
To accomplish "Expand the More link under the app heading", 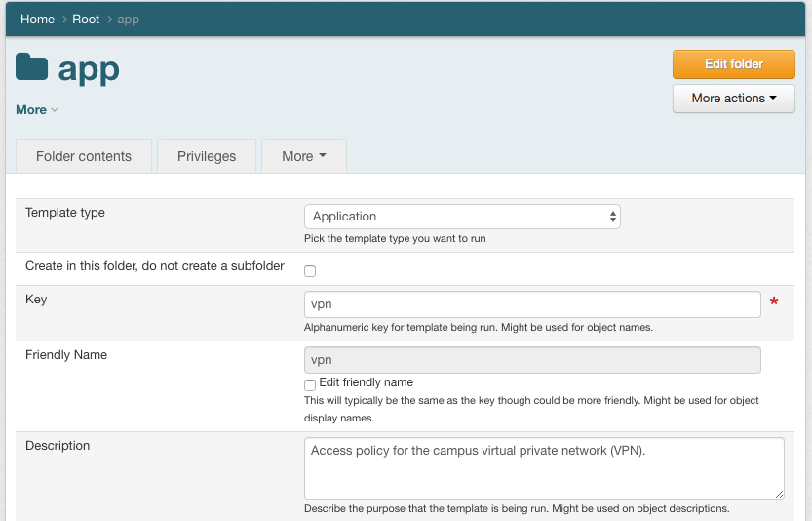I will [x=36, y=110].
